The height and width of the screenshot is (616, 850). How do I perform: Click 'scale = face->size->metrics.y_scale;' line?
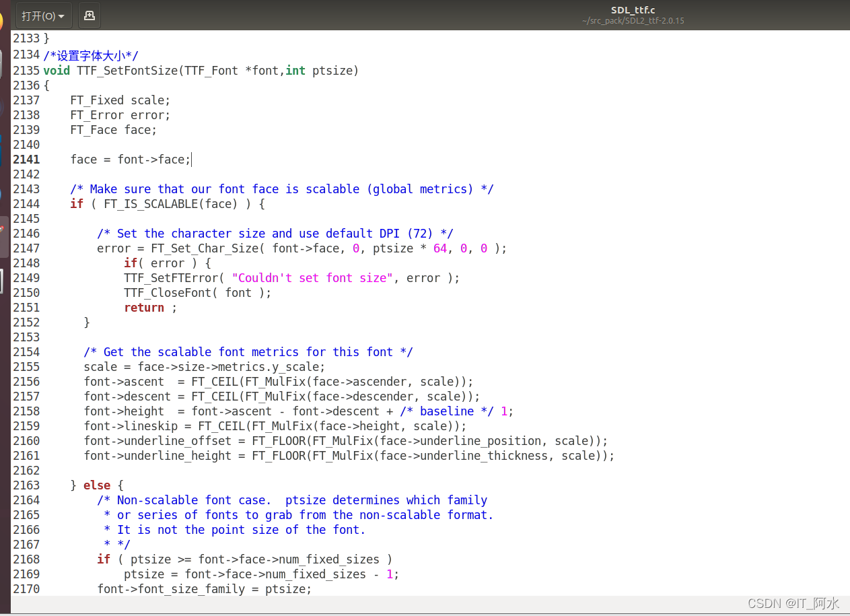tap(205, 367)
